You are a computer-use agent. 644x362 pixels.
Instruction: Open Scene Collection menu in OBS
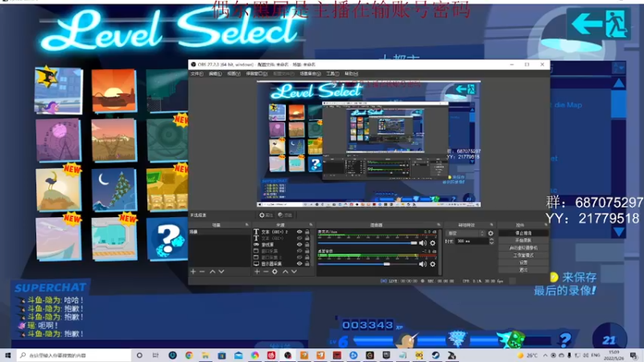(x=310, y=74)
